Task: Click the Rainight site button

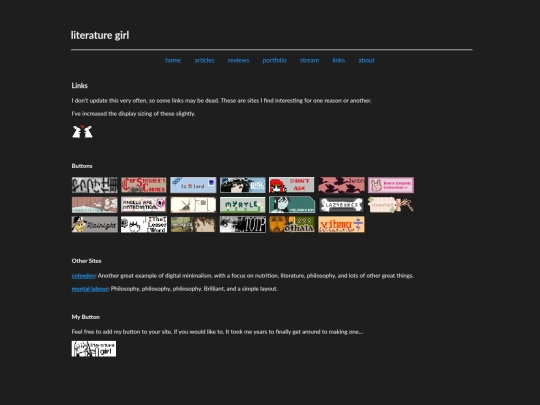Action: point(95,224)
